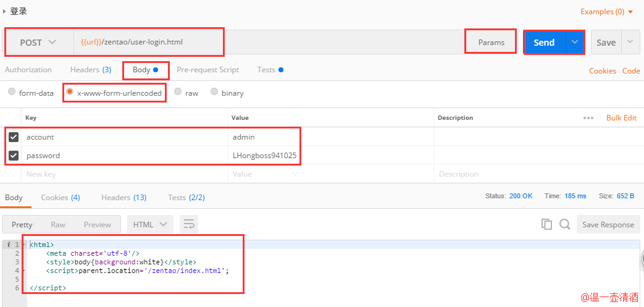
Task: Show the response Headers (13) tab
Action: point(124,198)
